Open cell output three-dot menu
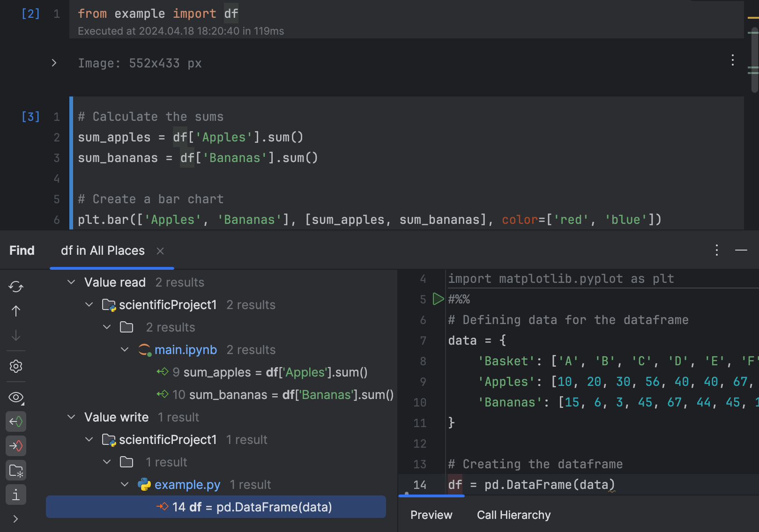 point(732,60)
